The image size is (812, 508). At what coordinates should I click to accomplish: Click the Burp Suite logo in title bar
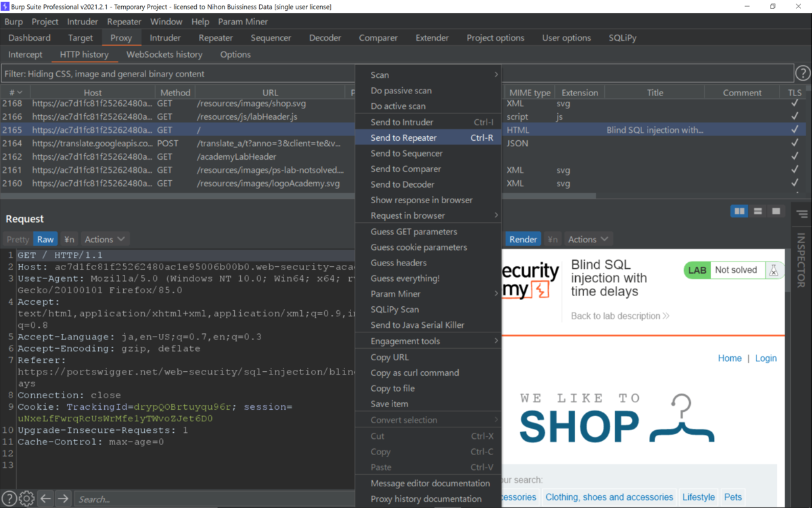6,6
